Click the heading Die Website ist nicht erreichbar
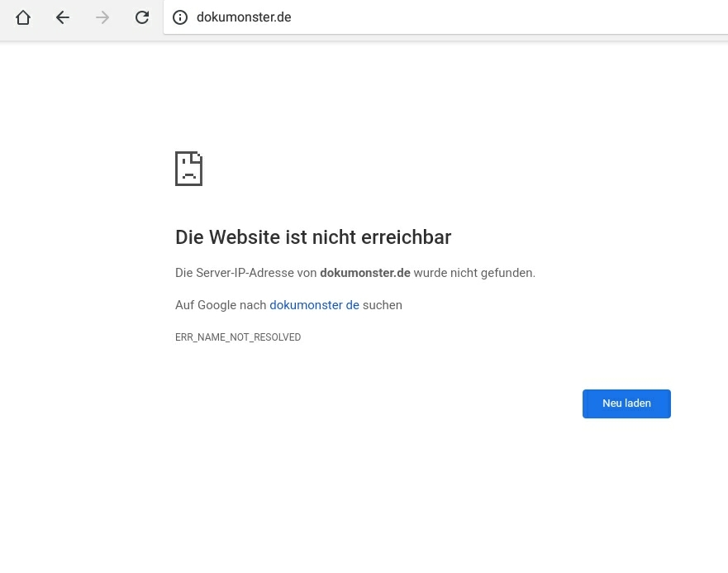 313,237
